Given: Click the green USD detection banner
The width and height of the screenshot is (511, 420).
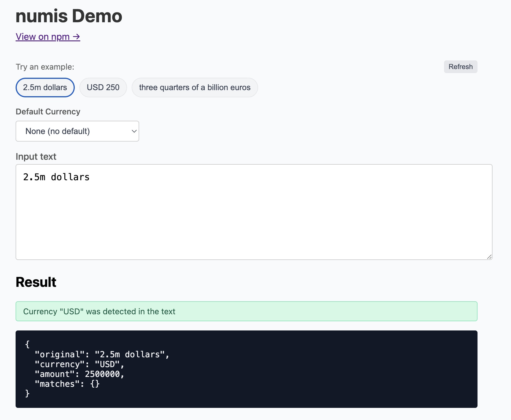Looking at the screenshot, I should (246, 311).
